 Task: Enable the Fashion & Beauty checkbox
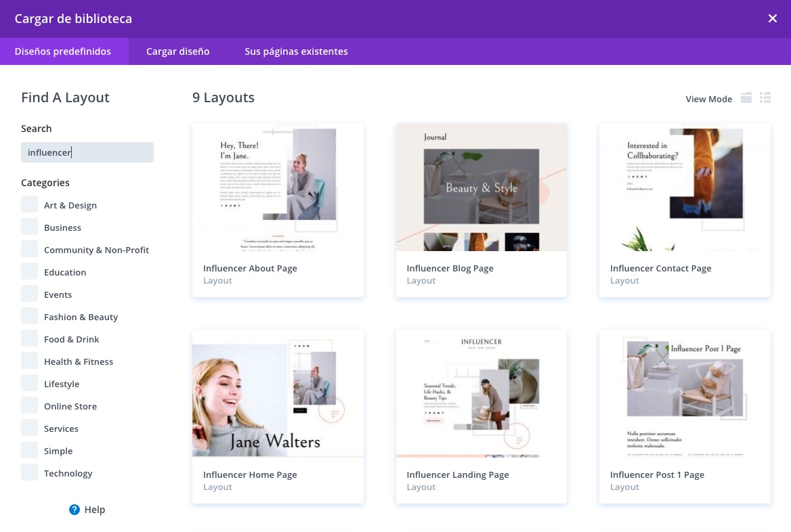(30, 317)
